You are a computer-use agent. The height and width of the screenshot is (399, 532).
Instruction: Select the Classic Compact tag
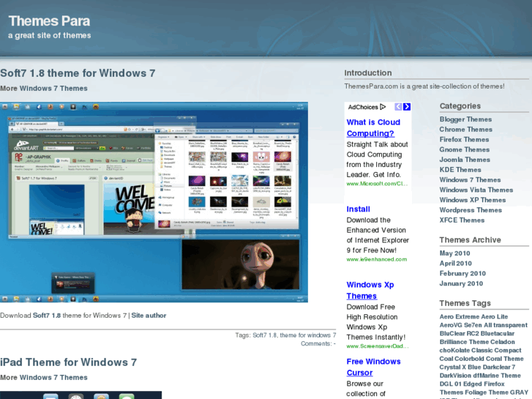coord(496,351)
